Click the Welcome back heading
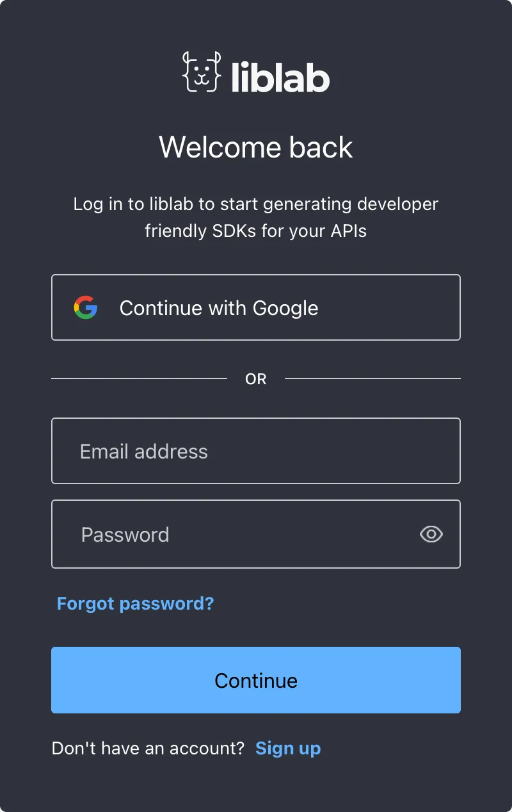Screen dimensions: 512x812 [x=256, y=147]
